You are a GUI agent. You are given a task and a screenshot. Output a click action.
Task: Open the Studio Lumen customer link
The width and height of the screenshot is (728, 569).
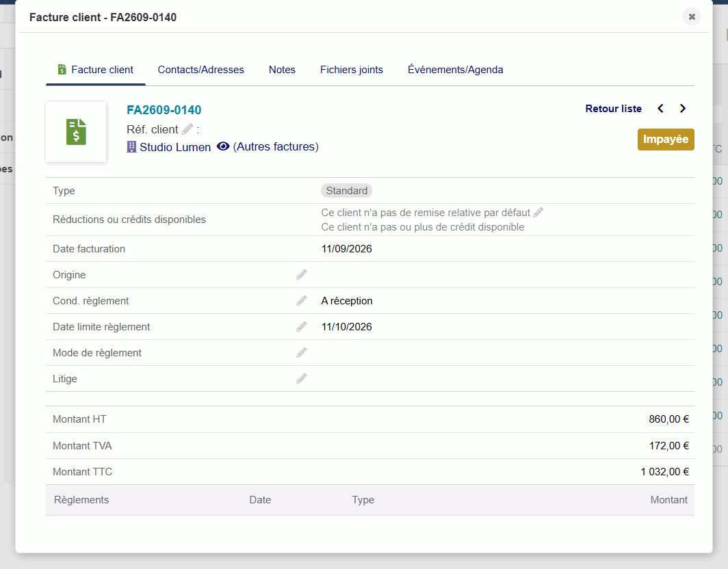pos(175,147)
